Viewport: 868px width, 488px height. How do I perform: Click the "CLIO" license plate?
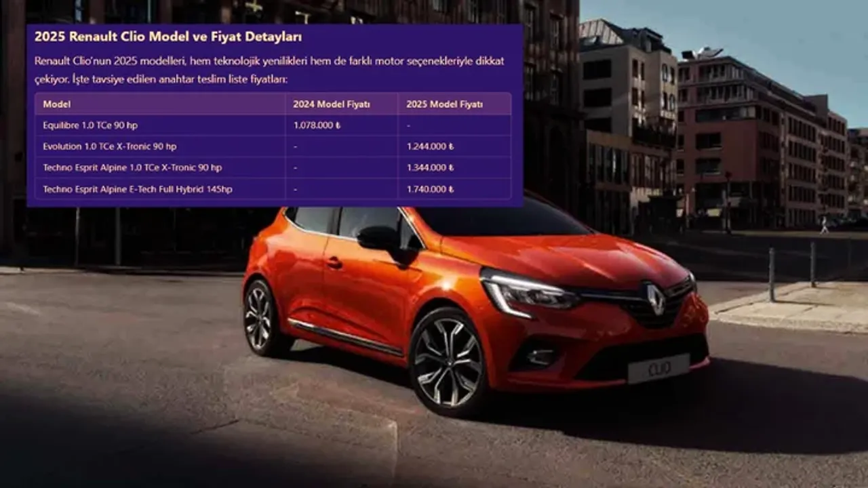658,369
